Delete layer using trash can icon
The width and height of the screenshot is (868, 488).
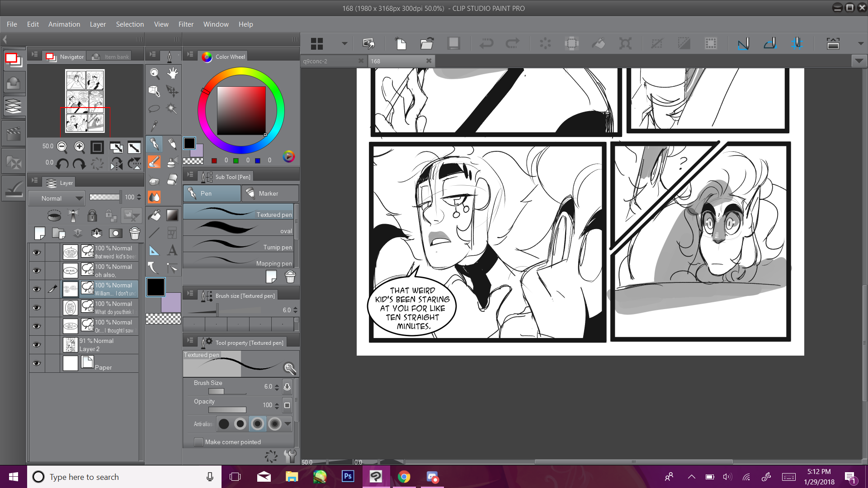tap(135, 233)
